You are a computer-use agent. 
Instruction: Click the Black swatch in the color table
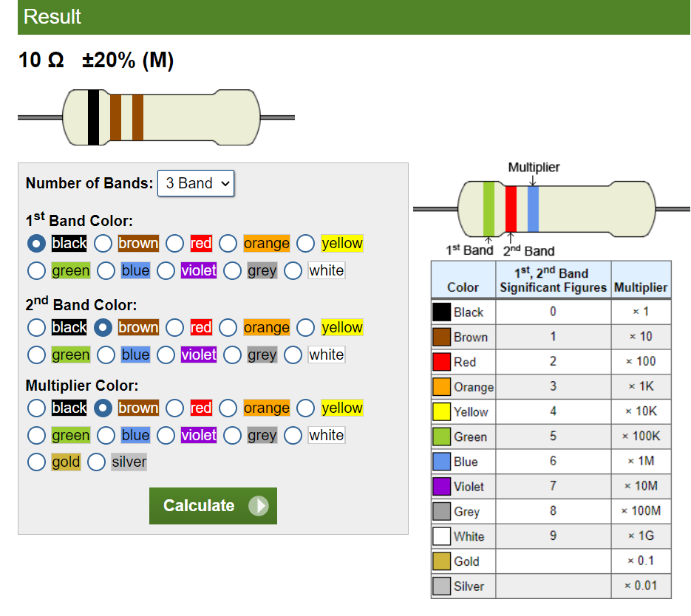click(x=441, y=312)
